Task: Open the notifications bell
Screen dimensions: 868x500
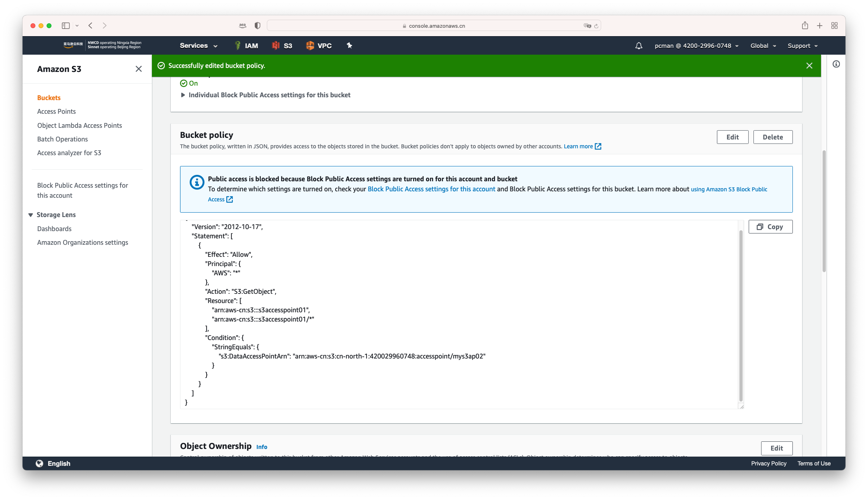Action: click(639, 46)
